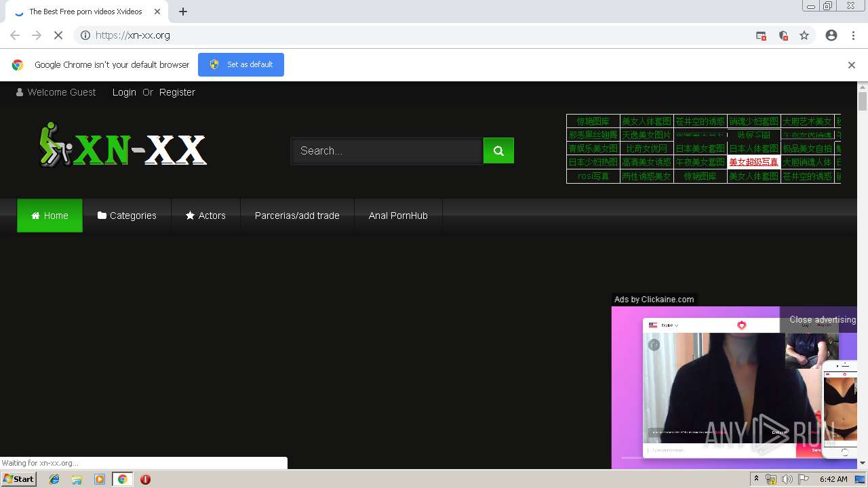This screenshot has width=868, height=488.
Task: Click the green search magnifier button
Action: point(498,150)
